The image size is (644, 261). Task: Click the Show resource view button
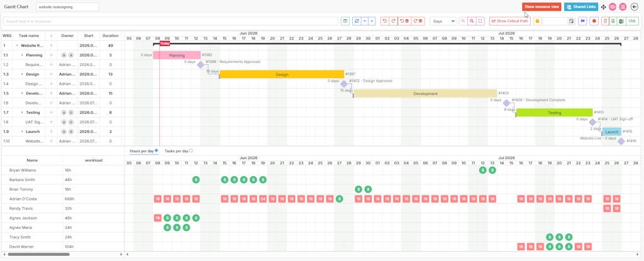tap(541, 6)
